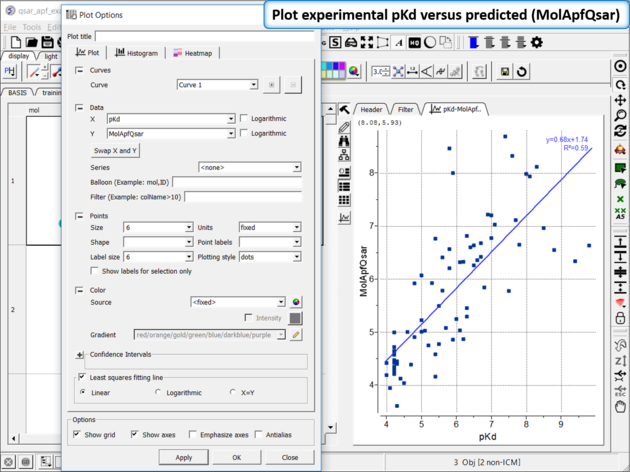Open the Plotting style dropdown
630x472 pixels.
(296, 257)
